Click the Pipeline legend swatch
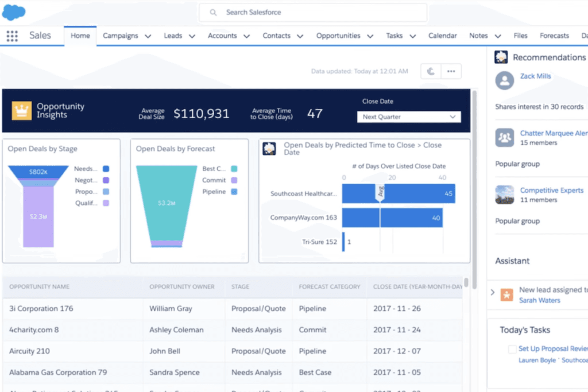The width and height of the screenshot is (588, 392). coord(234,192)
